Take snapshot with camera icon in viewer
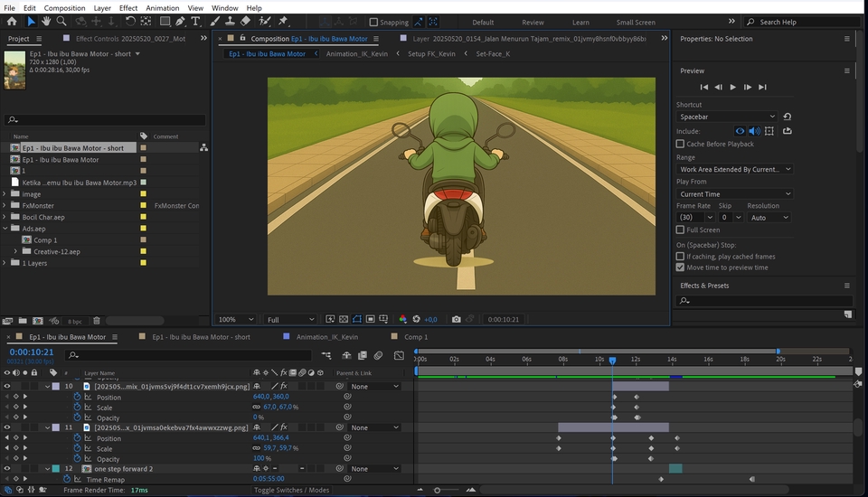The image size is (868, 497). (x=457, y=319)
